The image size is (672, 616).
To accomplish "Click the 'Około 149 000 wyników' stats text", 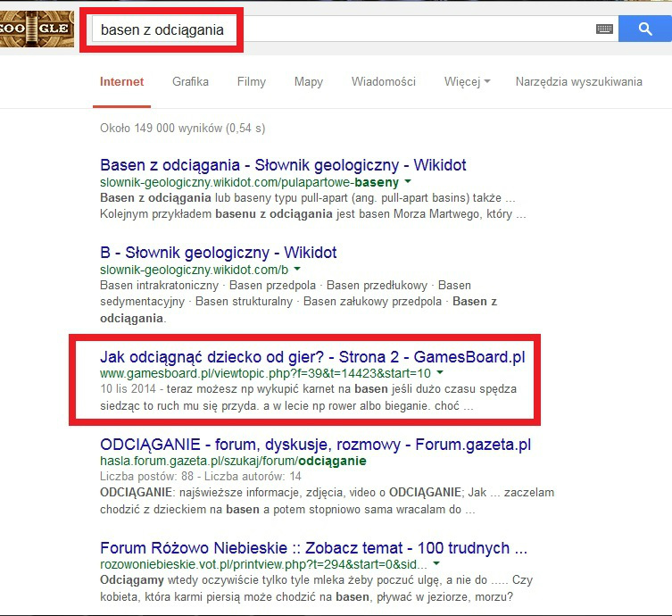I will coord(183,129).
